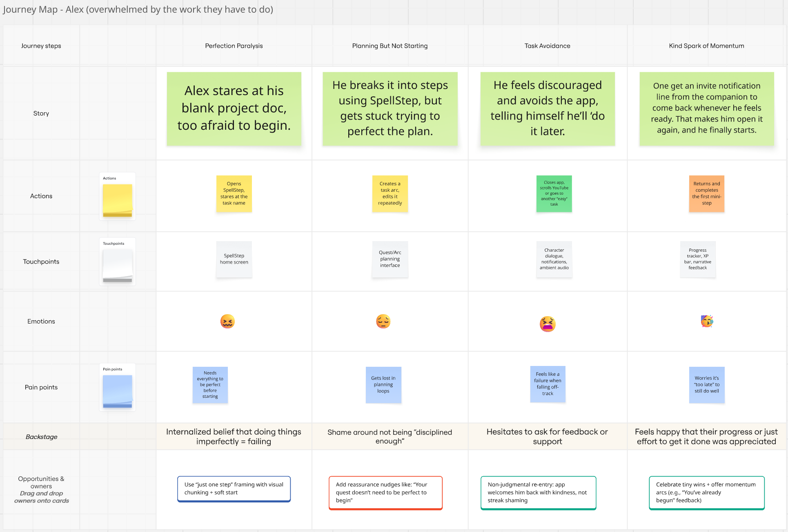Click the dizzy face emoji under Perfection Paralysis

click(227, 321)
